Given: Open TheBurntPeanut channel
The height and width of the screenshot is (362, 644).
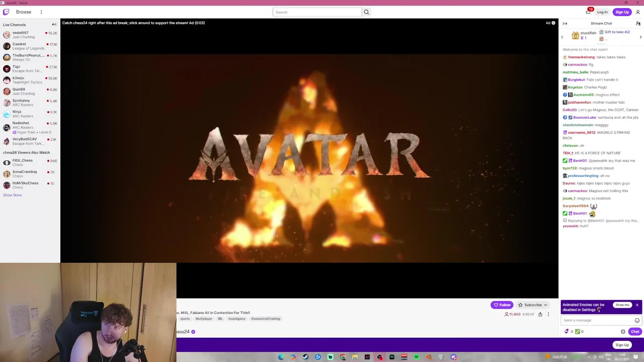Looking at the screenshot, I should click(x=30, y=57).
